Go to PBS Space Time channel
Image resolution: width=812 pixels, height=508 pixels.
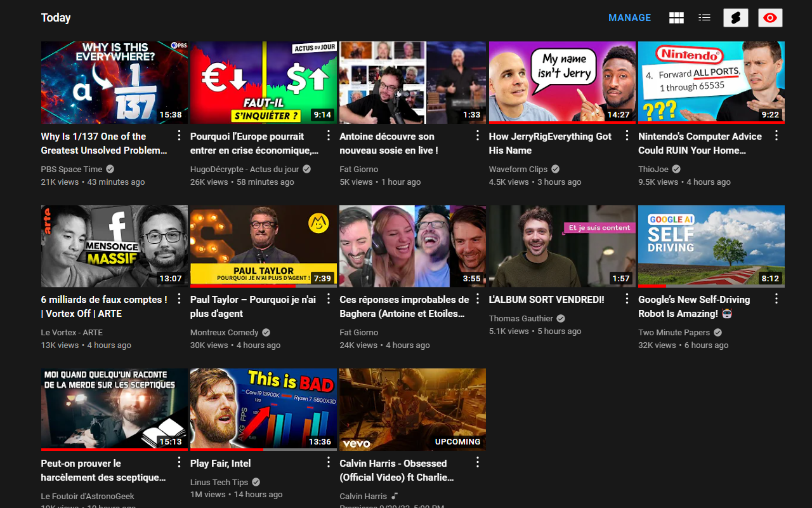[x=72, y=169]
